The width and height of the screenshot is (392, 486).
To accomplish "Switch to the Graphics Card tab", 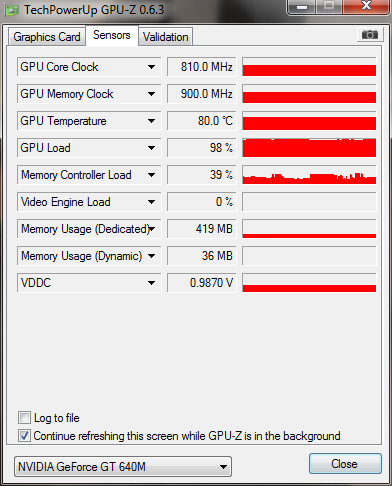I will [x=47, y=37].
